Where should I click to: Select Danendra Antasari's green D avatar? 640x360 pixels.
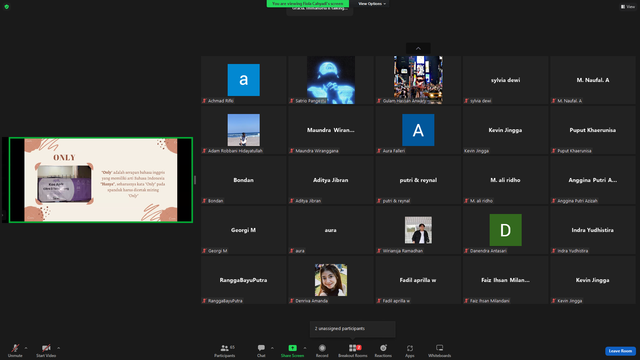[505, 230]
